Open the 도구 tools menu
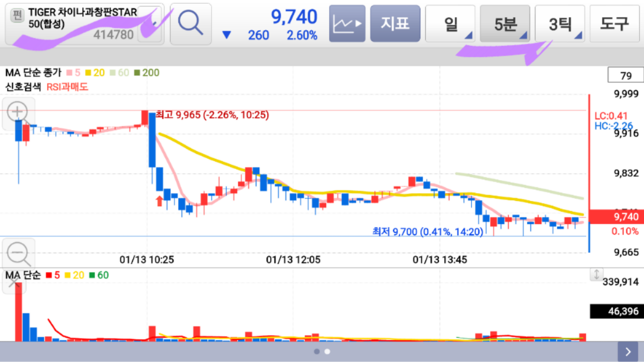This screenshot has width=644, height=362. click(x=614, y=24)
